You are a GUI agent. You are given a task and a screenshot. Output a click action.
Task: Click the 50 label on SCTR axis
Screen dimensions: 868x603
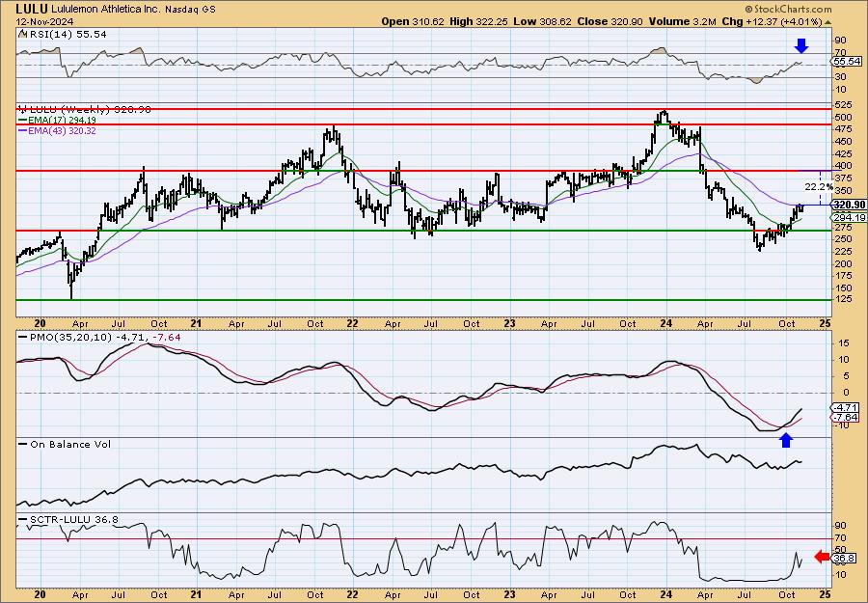point(840,549)
